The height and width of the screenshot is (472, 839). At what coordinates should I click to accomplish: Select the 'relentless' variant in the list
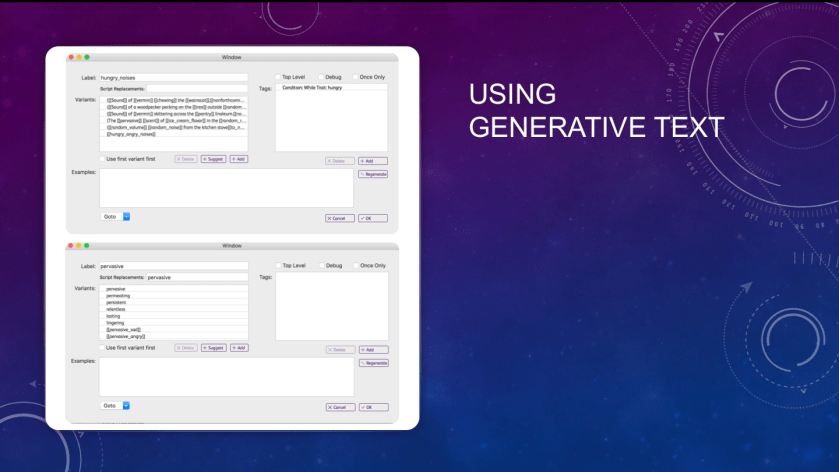(x=118, y=309)
